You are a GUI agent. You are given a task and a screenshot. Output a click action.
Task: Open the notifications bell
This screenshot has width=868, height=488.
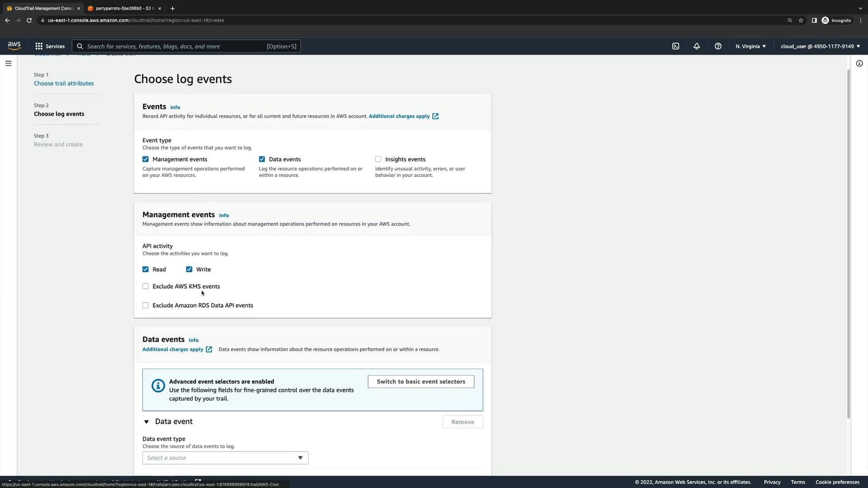(x=697, y=46)
